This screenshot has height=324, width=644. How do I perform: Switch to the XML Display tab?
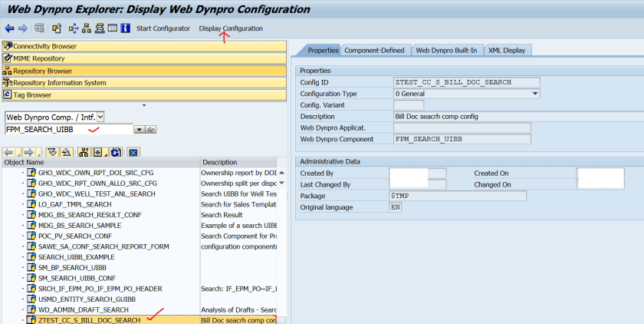pyautogui.click(x=507, y=50)
